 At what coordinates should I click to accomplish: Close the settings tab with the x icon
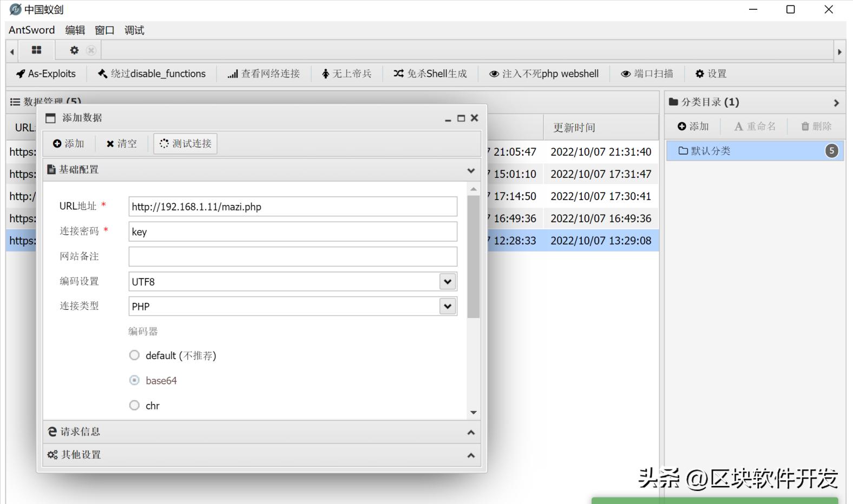(x=91, y=50)
